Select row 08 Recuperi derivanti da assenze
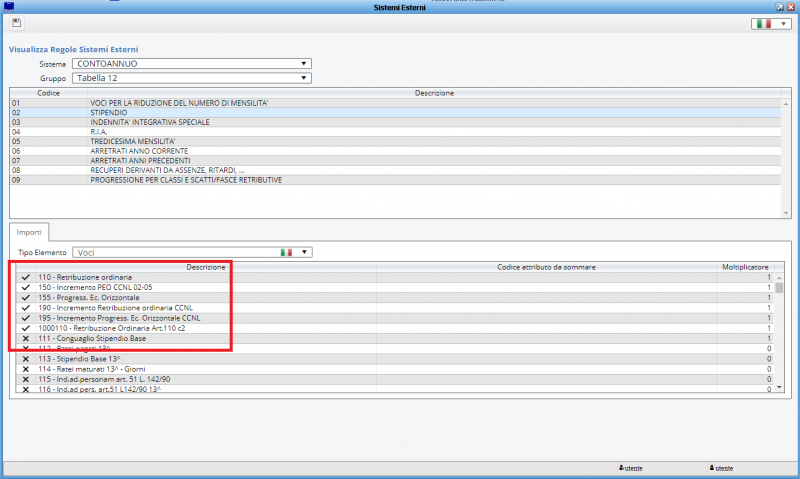This screenshot has height=479, width=800. point(395,170)
